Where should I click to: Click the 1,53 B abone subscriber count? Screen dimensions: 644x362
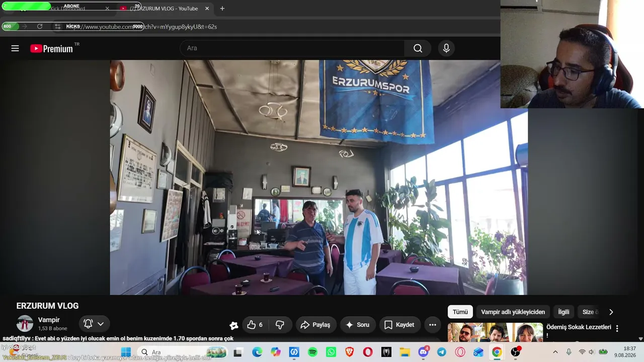coord(52,328)
